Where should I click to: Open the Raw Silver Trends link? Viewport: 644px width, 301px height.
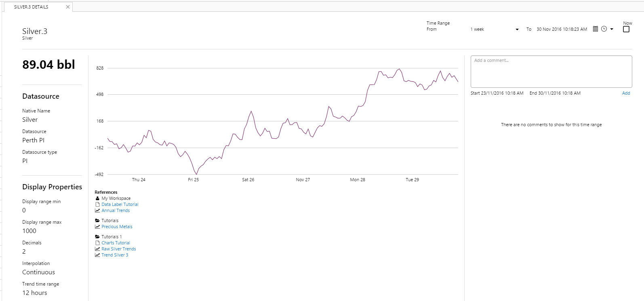click(x=118, y=249)
